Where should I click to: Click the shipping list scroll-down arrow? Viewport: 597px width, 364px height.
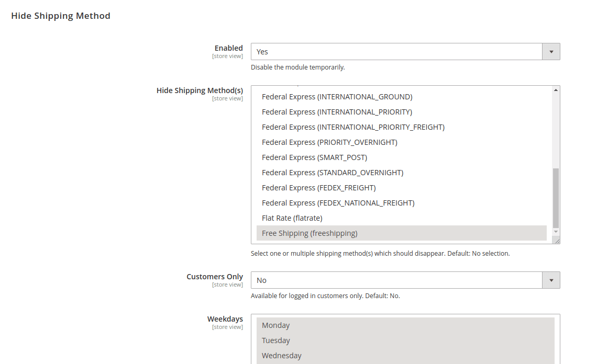click(556, 232)
